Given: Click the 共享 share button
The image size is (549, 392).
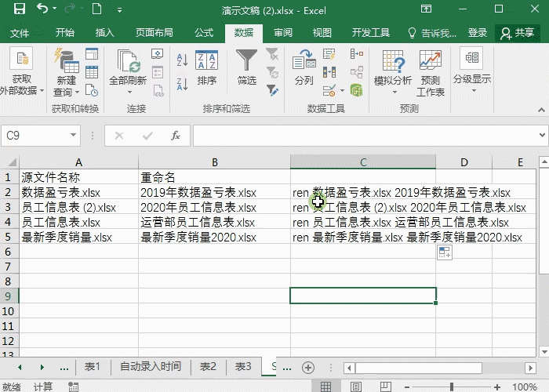Looking at the screenshot, I should point(518,33).
